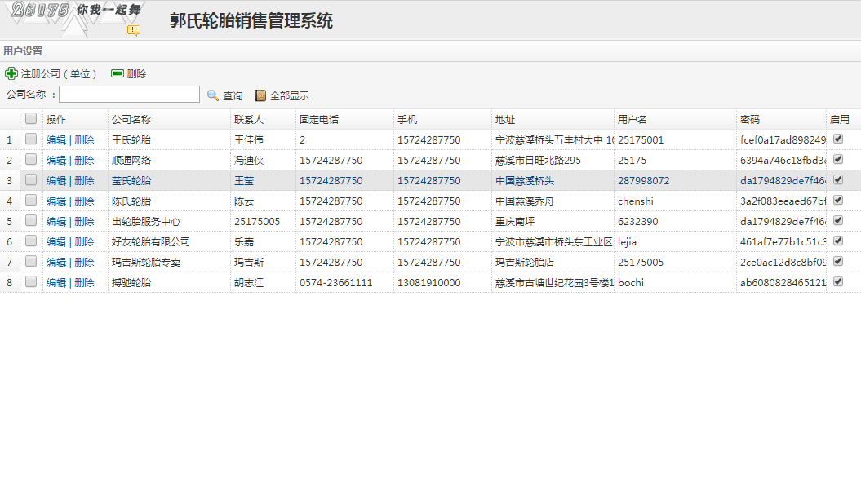This screenshot has height=504, width=861.
Task: Select the checkbox for row 8 搏驰轮胎
Action: [31, 282]
